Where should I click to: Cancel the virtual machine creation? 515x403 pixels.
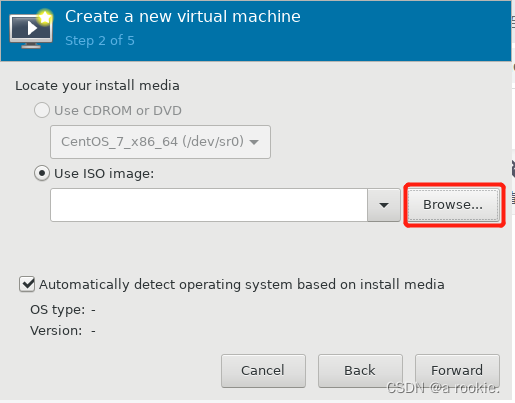click(263, 370)
